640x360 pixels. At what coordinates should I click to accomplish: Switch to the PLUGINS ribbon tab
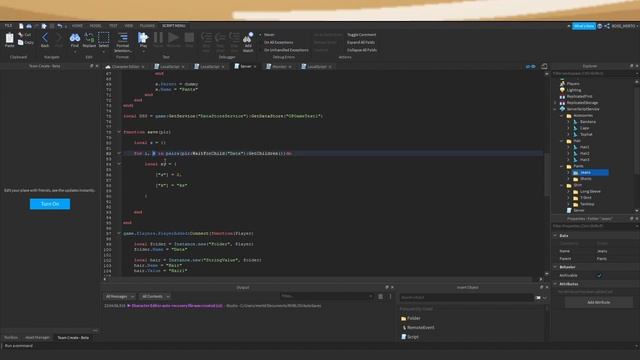[147, 26]
